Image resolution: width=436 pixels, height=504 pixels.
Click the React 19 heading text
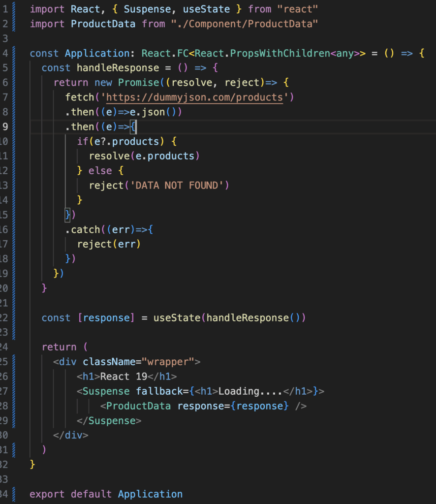124,377
